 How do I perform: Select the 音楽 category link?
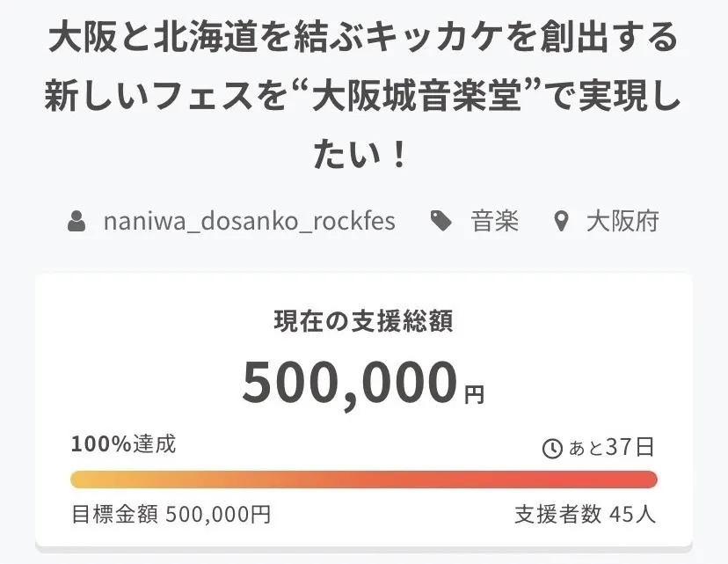[x=495, y=222]
